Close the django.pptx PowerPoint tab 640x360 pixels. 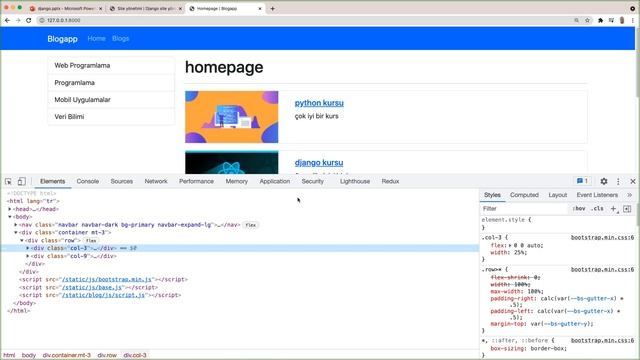100,8
